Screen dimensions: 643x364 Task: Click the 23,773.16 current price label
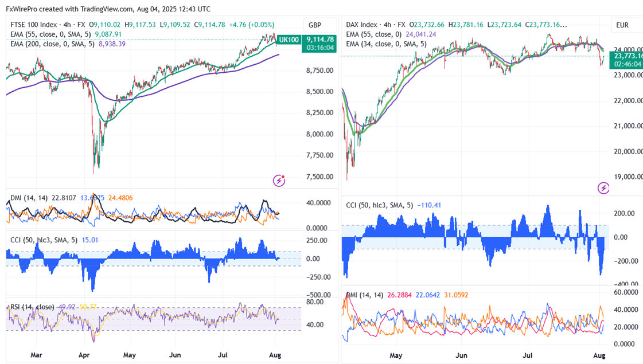click(x=628, y=56)
